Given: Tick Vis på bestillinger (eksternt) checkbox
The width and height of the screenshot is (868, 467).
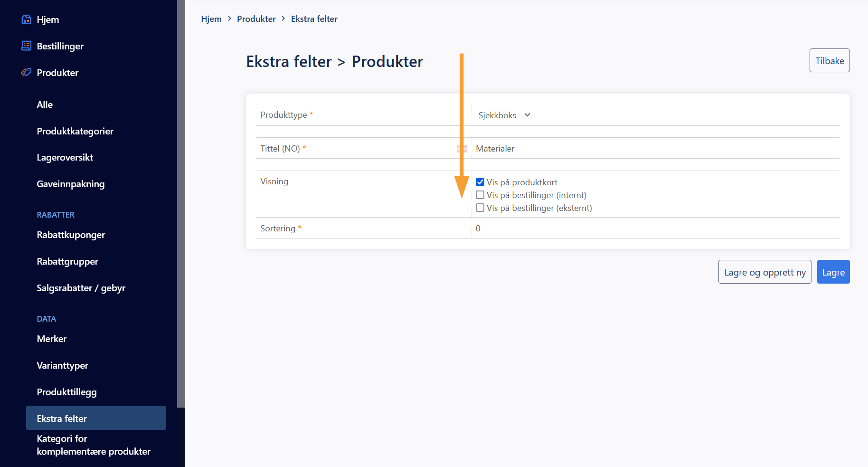Looking at the screenshot, I should (x=480, y=208).
